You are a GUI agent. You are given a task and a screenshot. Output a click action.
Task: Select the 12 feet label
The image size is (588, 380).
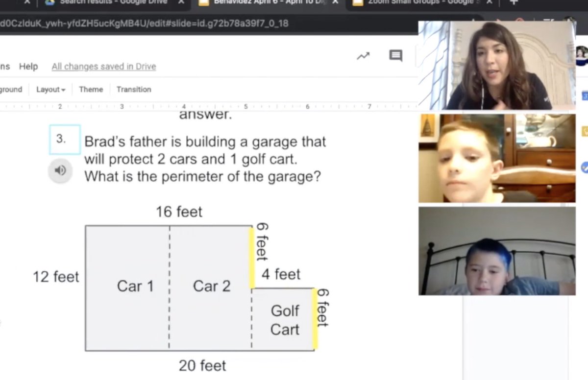[x=56, y=277]
